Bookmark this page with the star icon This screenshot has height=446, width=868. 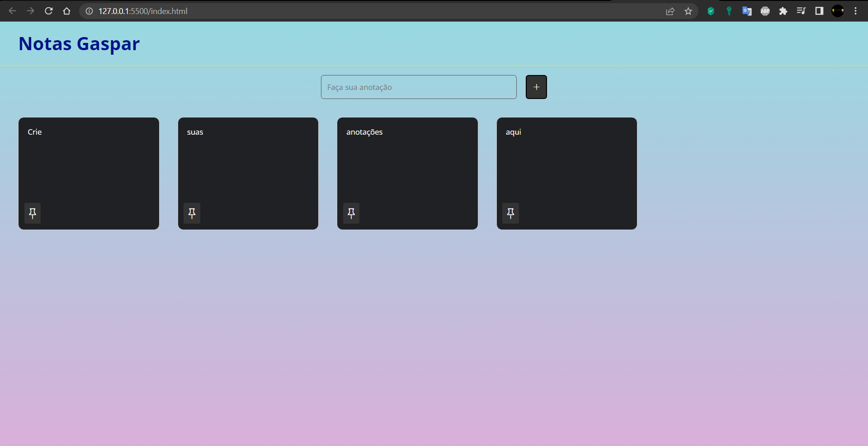pos(689,11)
